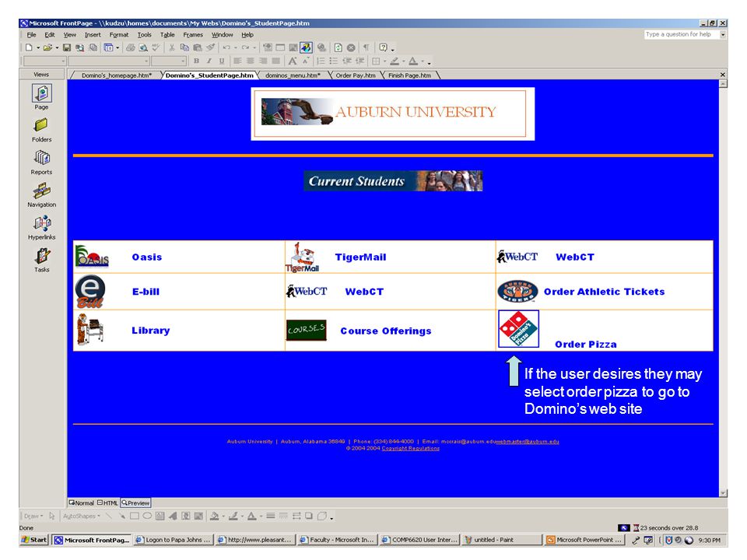
Task: Click the New page toolbar icon
Action: (x=29, y=47)
